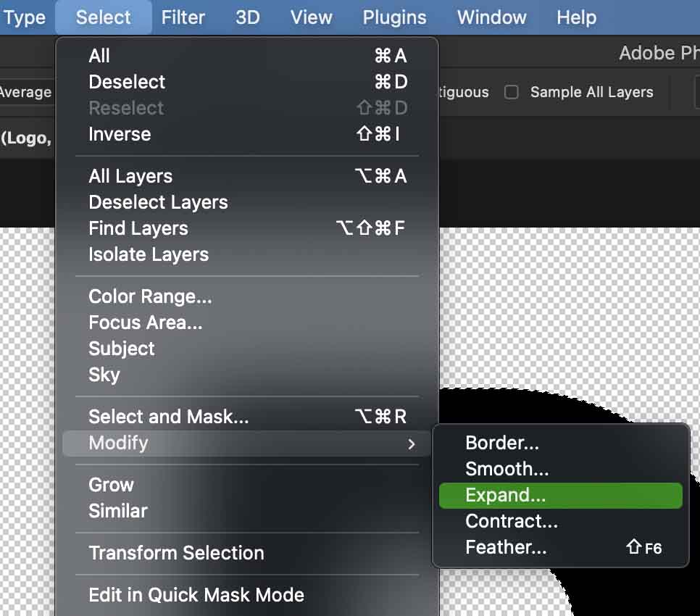Screen dimensions: 700x616
Task: Open Select and Mask
Action: pyautogui.click(x=247, y=417)
